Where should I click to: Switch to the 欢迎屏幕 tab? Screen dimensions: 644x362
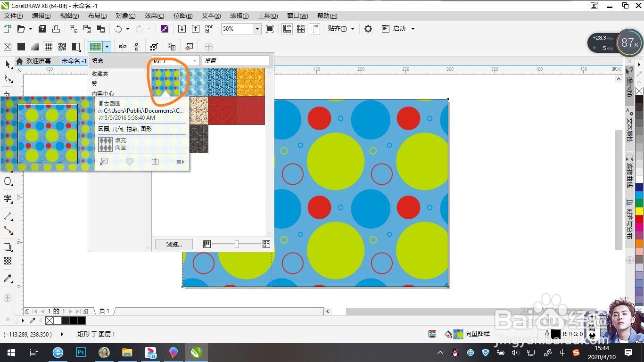[x=38, y=61]
